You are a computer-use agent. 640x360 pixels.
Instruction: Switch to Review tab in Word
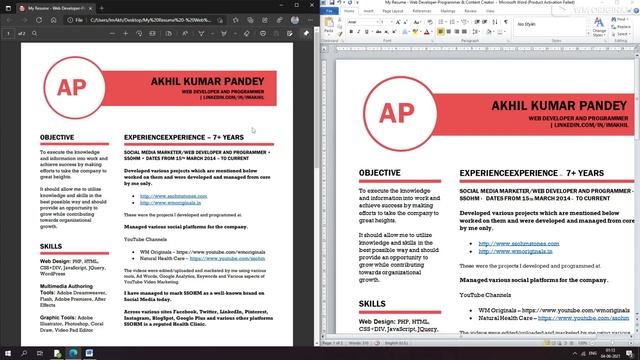(470, 11)
